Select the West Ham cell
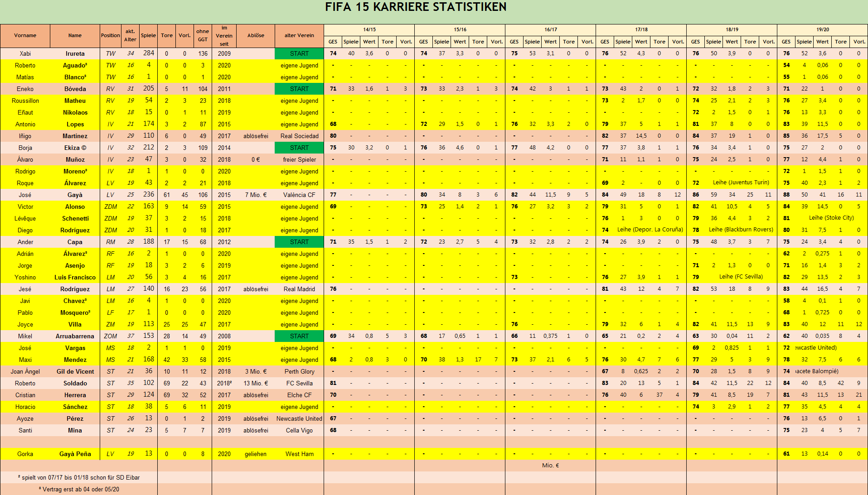The width and height of the screenshot is (868, 495). pos(299,454)
